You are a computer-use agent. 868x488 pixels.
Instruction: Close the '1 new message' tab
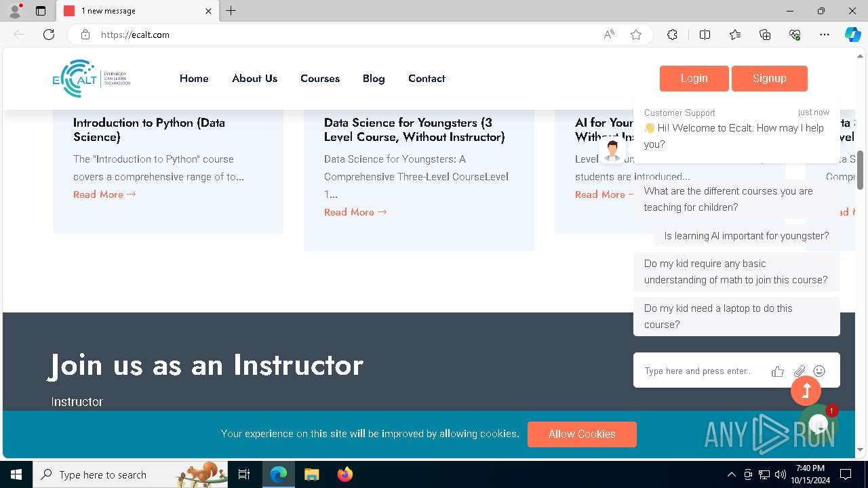[208, 11]
